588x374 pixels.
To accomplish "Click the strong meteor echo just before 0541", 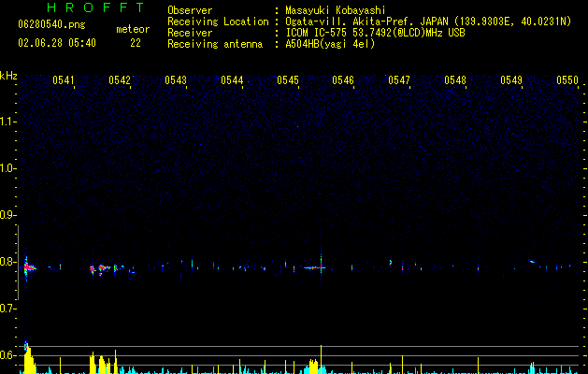I will coord(28,267).
